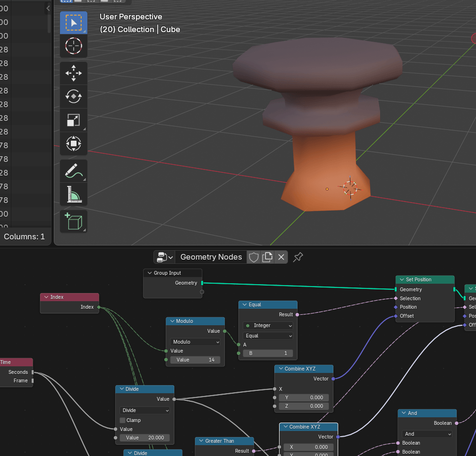This screenshot has height=456, width=476.
Task: Toggle pin on Geometry Nodes tree
Action: (x=298, y=257)
